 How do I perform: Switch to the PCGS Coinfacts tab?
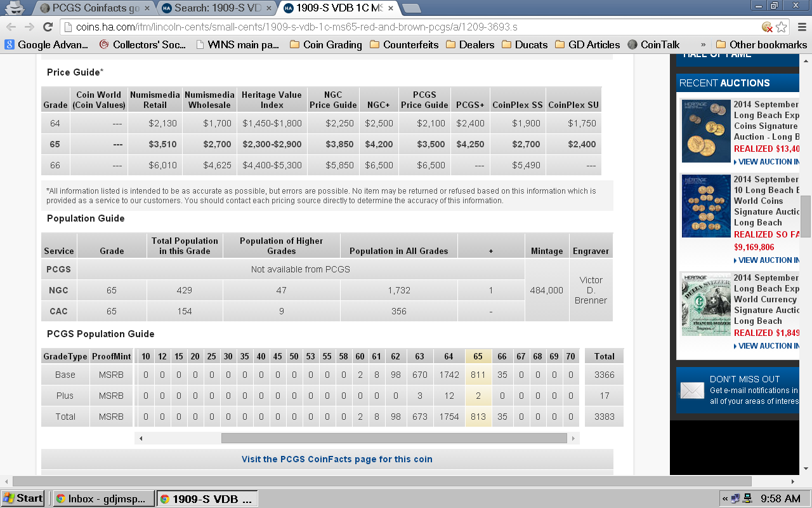[x=95, y=8]
